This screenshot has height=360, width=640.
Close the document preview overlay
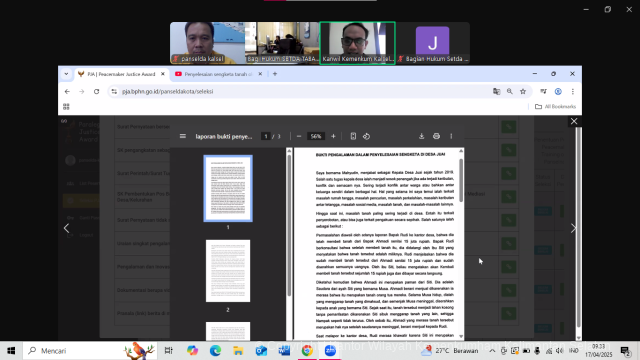click(574, 121)
